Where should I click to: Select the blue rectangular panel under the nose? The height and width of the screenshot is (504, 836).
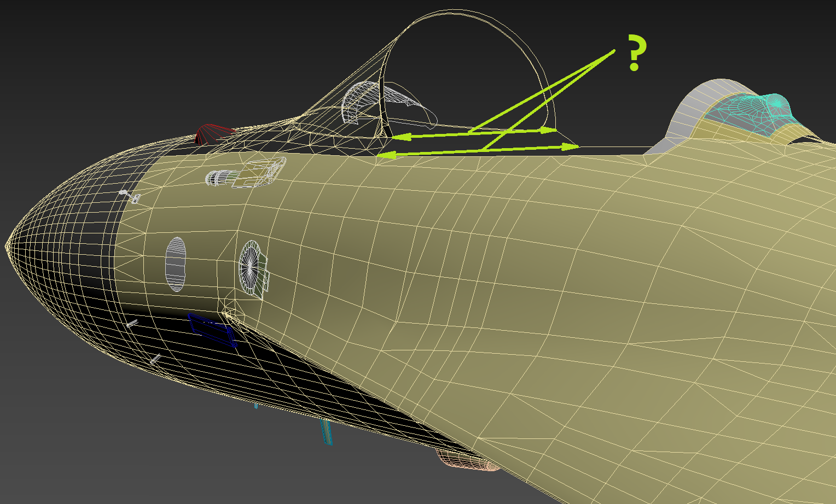212,329
